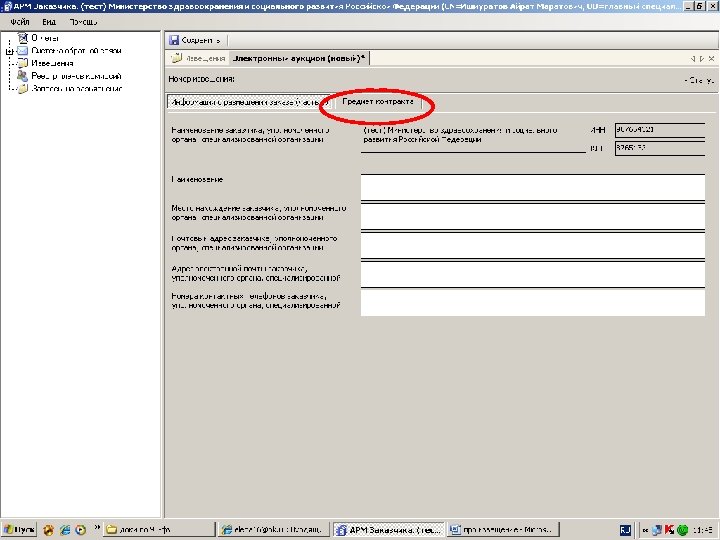Open the Помощь menu

tap(83, 22)
